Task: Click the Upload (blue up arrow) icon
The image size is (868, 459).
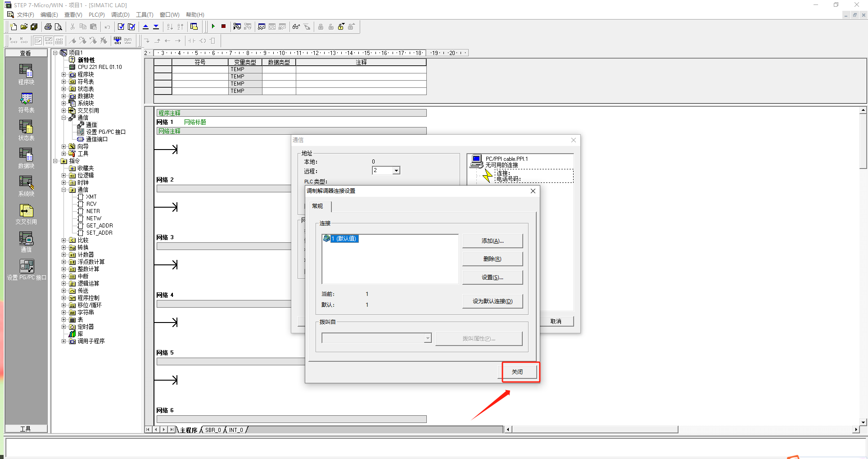Action: [x=145, y=27]
